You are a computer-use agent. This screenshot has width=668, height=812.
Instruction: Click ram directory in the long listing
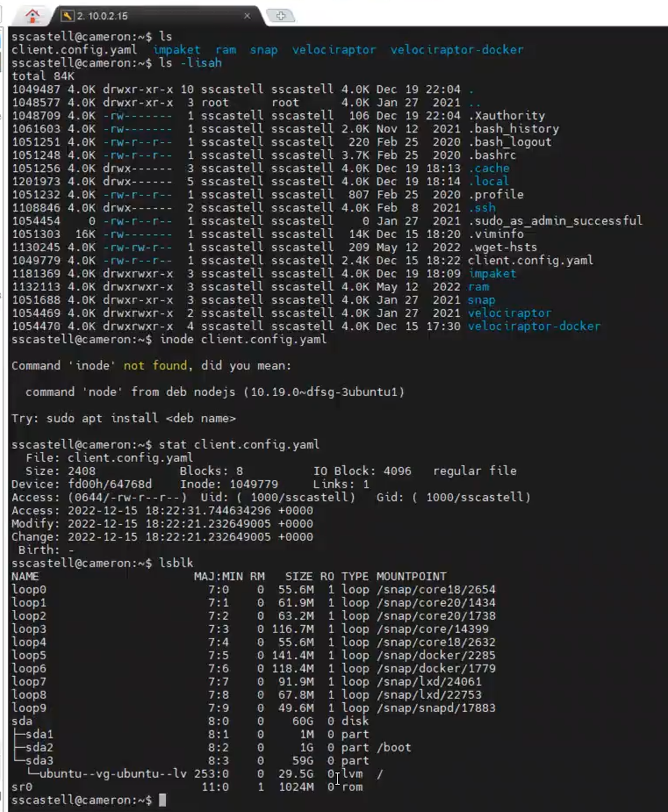[x=478, y=287]
